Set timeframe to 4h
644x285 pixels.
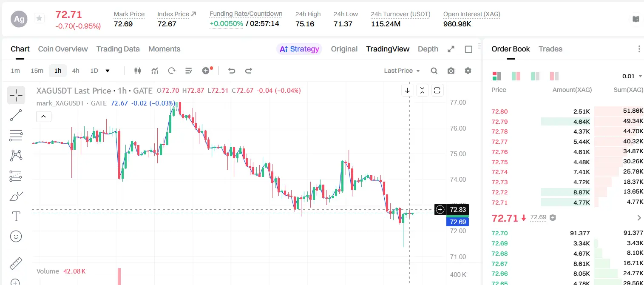[x=76, y=71]
